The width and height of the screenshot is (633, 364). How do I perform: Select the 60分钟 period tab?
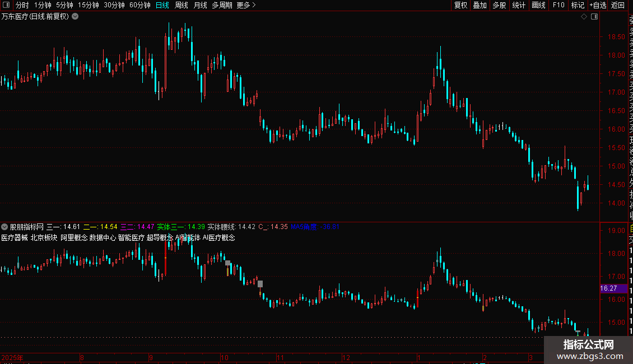click(x=140, y=5)
